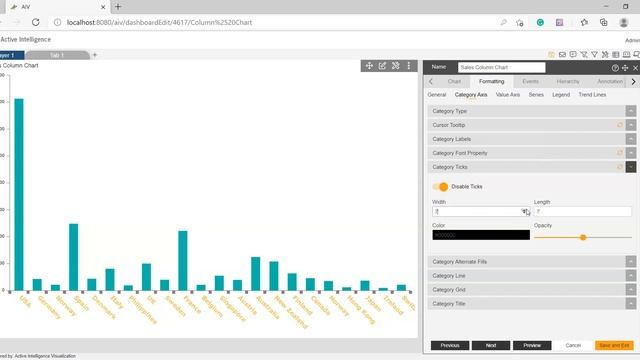Screen dimensions: 640x360
Task: Open a new browser tab with plus
Action: (118, 7)
